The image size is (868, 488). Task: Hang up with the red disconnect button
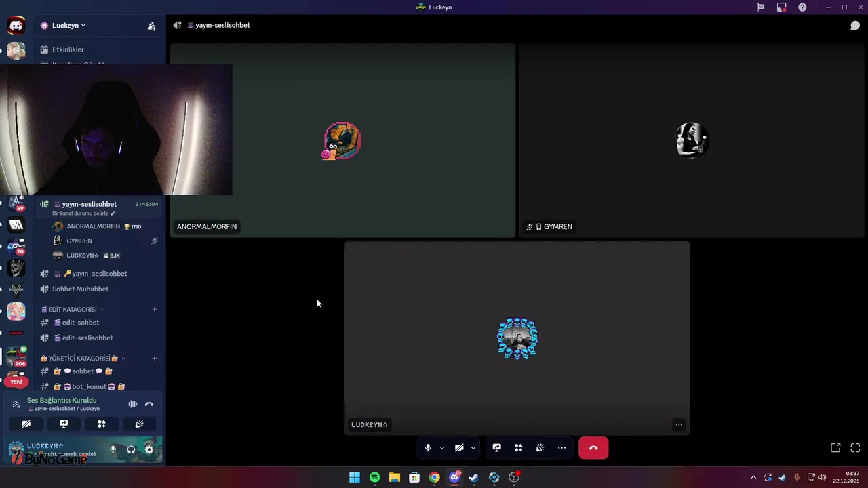click(593, 448)
